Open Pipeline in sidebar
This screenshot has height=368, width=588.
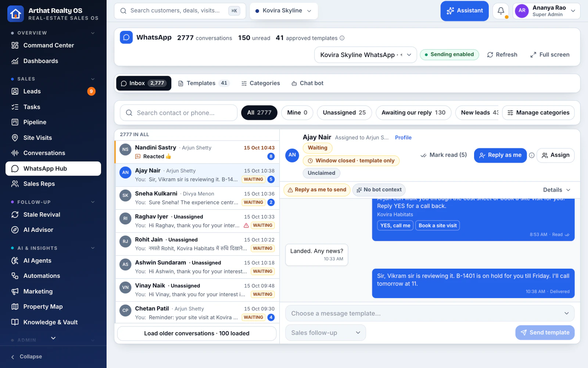tap(53, 122)
